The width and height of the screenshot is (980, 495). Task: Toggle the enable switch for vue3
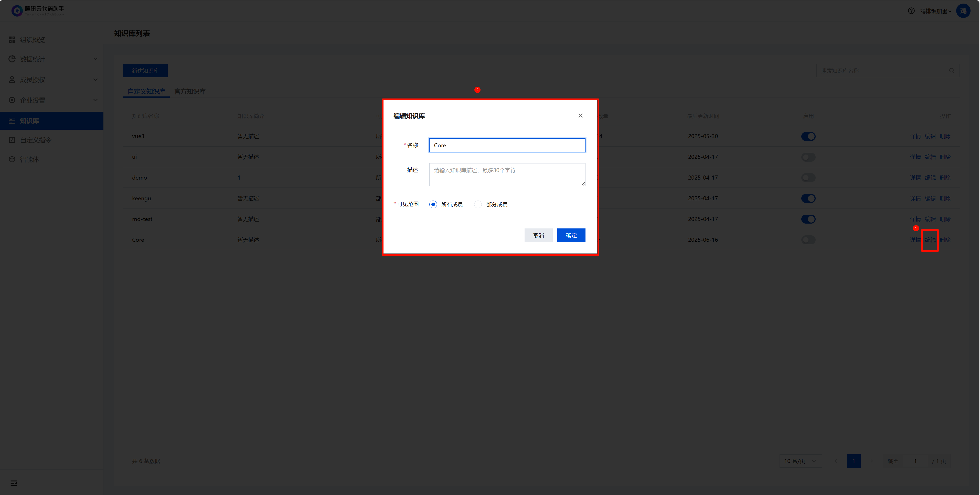click(808, 137)
